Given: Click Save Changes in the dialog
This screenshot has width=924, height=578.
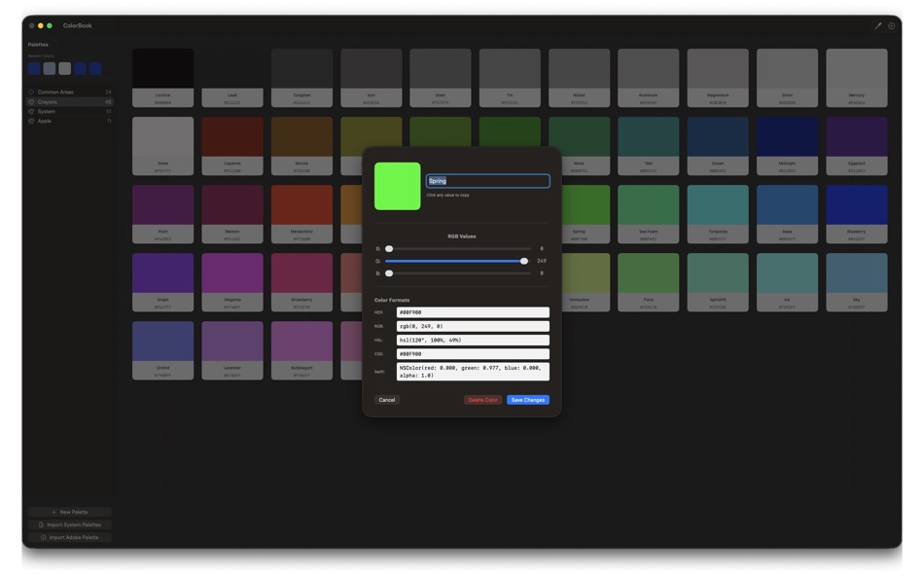Looking at the screenshot, I should click(x=528, y=400).
